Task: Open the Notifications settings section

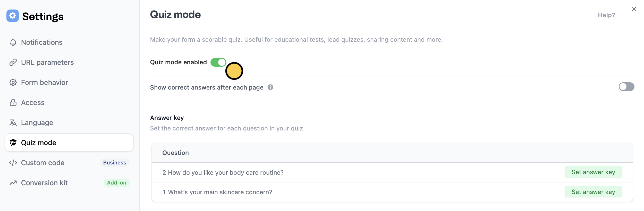Action: [42, 42]
